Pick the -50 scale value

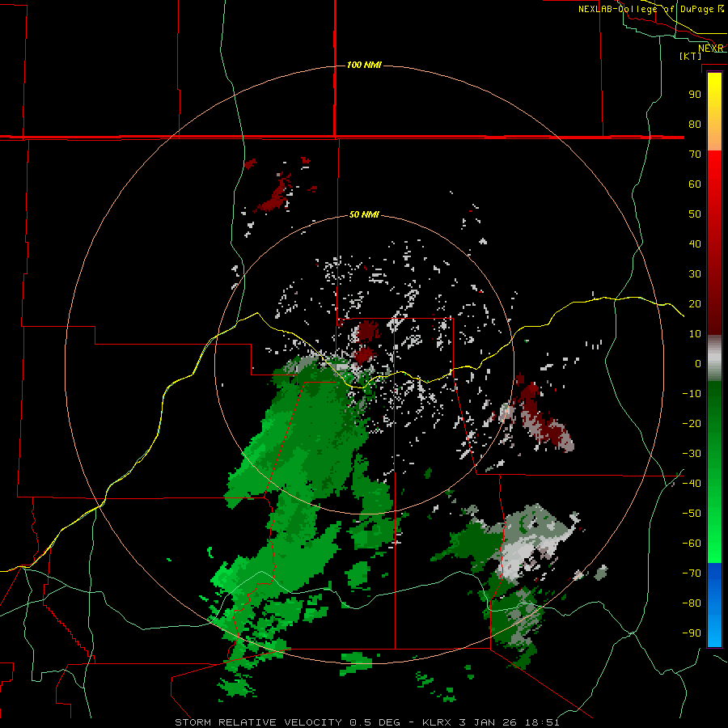coord(692,514)
